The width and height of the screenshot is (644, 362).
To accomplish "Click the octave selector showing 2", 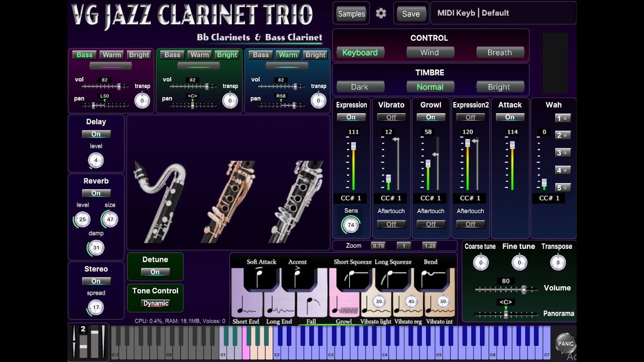I will (x=83, y=330).
